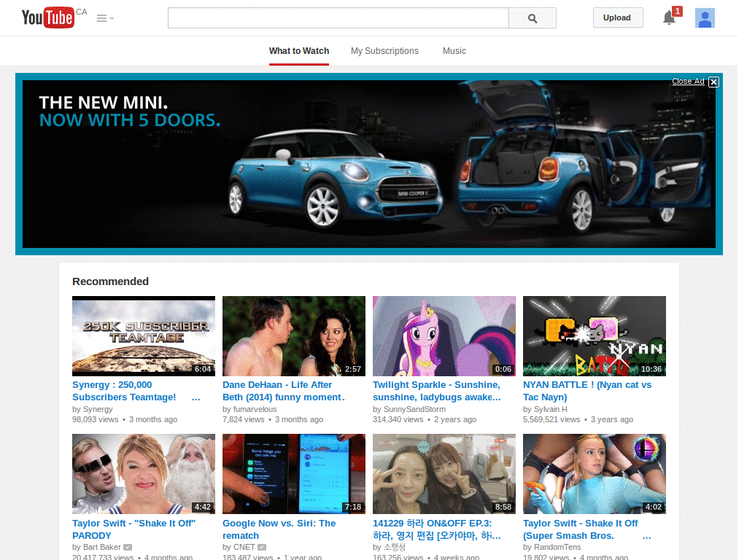Click the Upload button

click(617, 17)
